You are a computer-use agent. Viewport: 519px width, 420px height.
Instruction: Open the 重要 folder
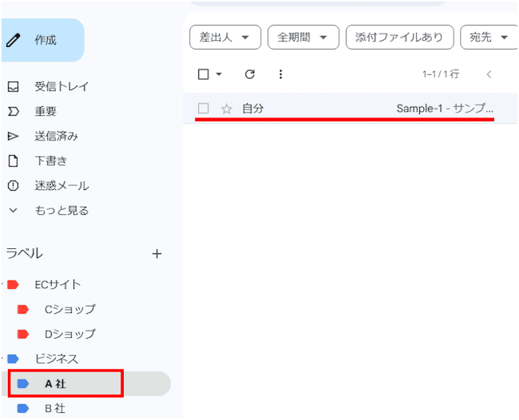click(46, 111)
